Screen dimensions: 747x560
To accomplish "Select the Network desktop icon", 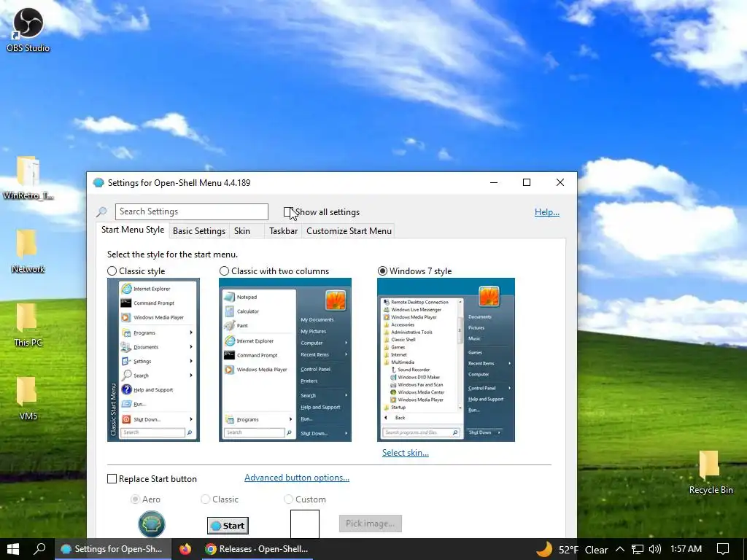I will coord(28,252).
